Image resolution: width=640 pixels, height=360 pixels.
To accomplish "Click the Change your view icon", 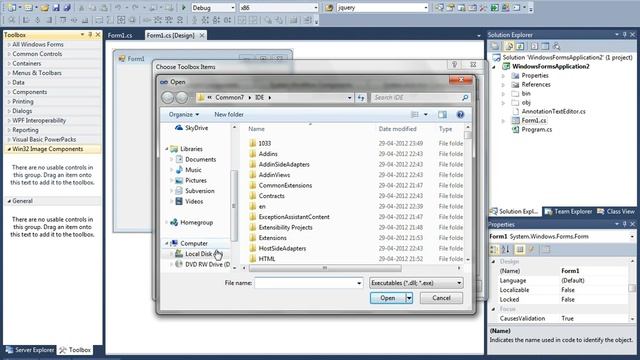I will tap(415, 115).
